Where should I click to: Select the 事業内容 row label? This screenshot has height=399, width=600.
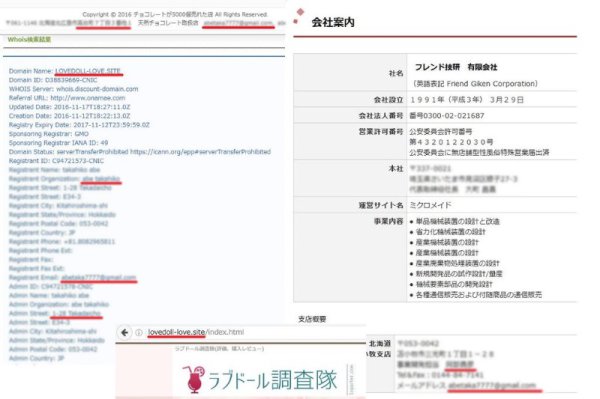[x=388, y=221]
